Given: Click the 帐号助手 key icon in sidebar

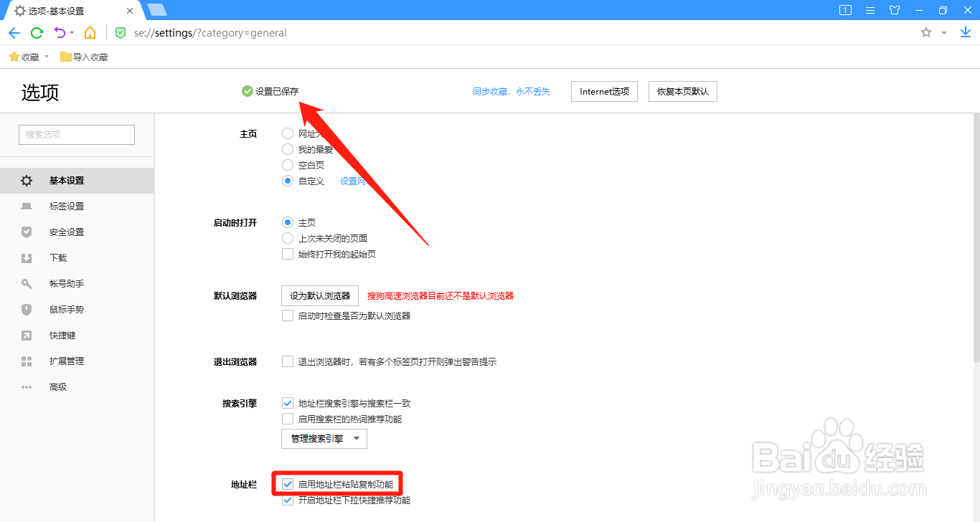Looking at the screenshot, I should pyautogui.click(x=26, y=283).
